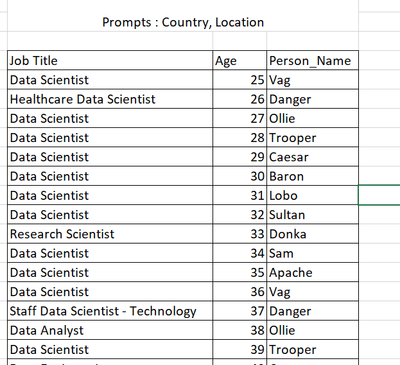Select the Data Analyst cell
Viewport: 400px width, 365px height.
[110, 330]
